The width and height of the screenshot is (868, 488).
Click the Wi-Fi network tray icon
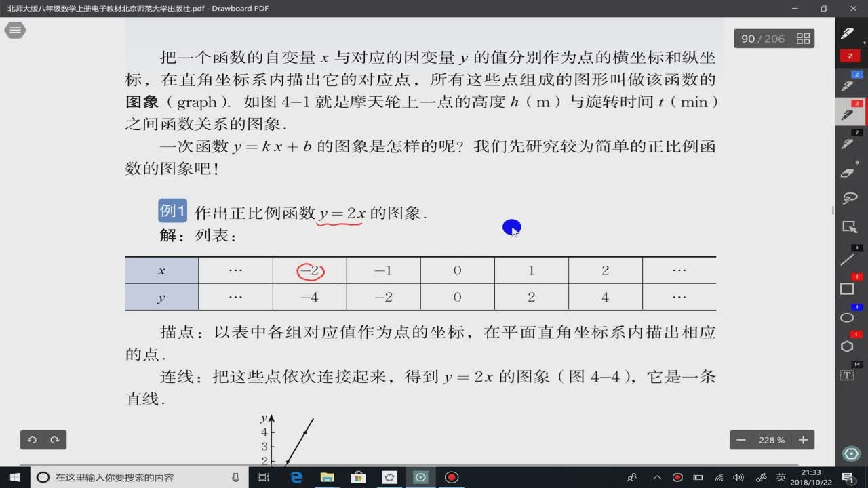[x=719, y=477]
